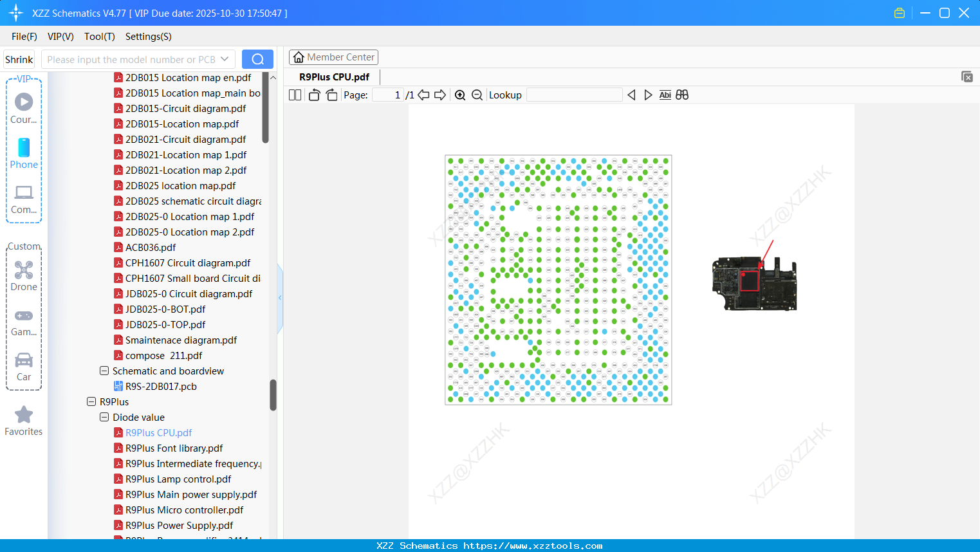980x552 pixels.
Task: Open 2DB025 location map.pdf
Action: tap(180, 185)
